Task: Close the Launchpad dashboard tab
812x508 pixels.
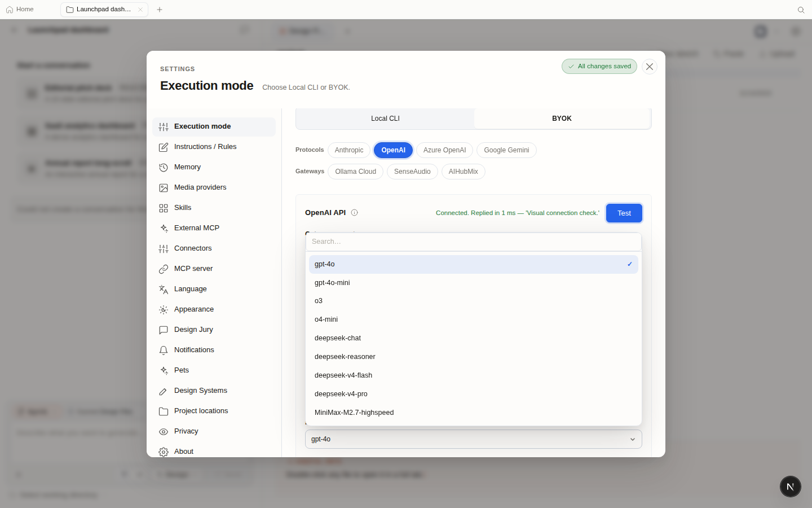Action: pyautogui.click(x=140, y=10)
